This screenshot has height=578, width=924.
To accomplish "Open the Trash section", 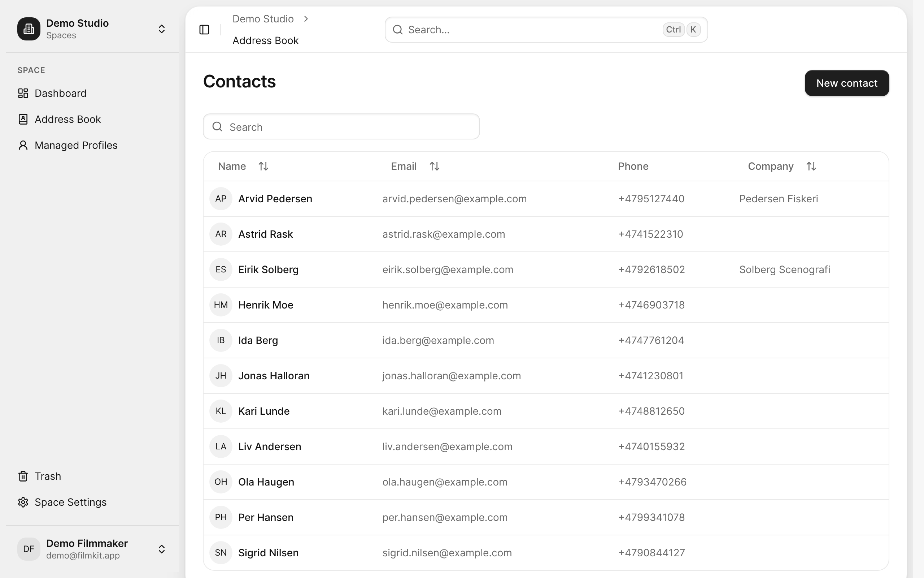I will click(92, 476).
